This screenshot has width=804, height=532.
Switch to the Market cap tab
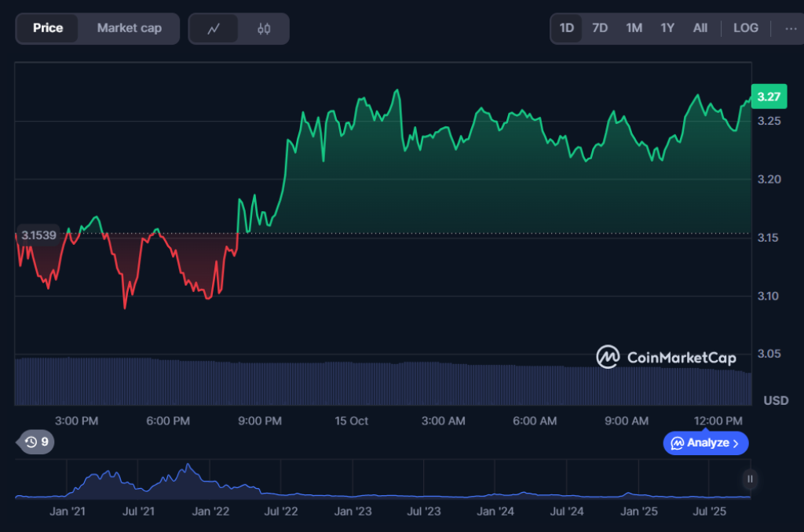[x=129, y=28]
